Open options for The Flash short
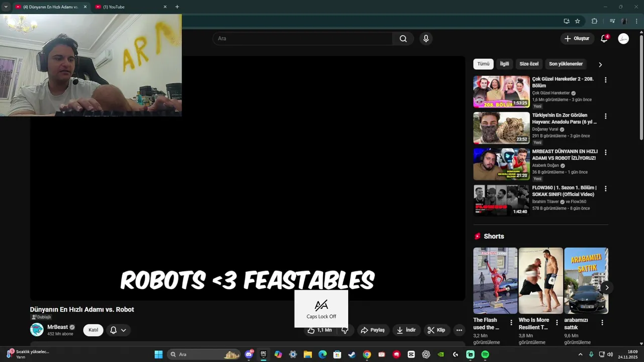The height and width of the screenshot is (362, 644). [x=511, y=323]
